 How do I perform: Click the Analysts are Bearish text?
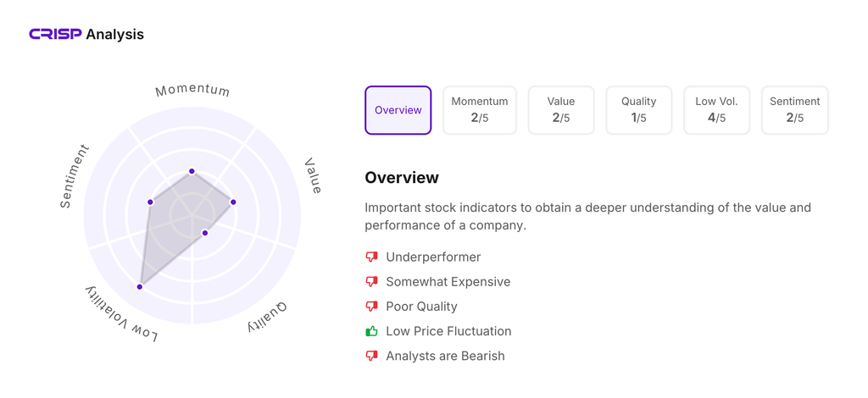[445, 356]
